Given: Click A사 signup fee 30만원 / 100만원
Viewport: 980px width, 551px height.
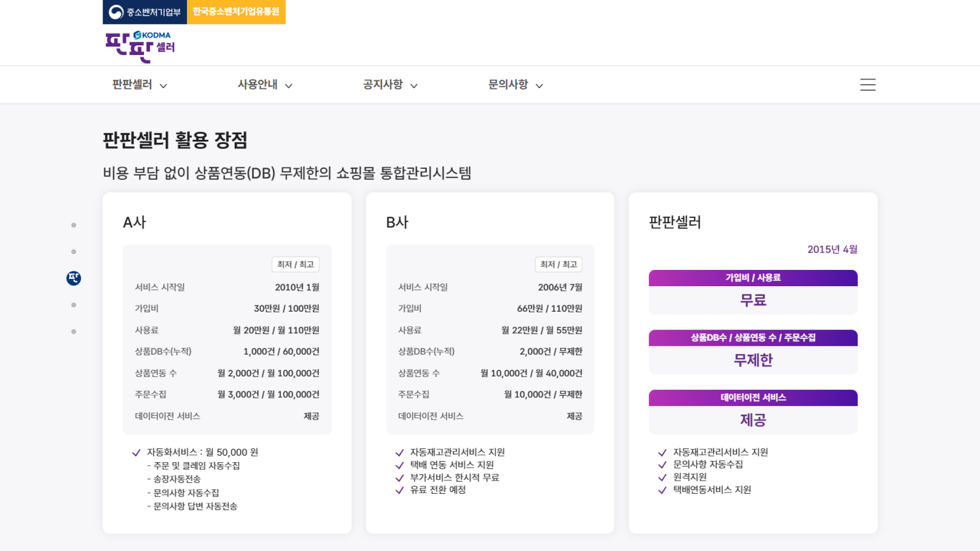Looking at the screenshot, I should [x=286, y=309].
